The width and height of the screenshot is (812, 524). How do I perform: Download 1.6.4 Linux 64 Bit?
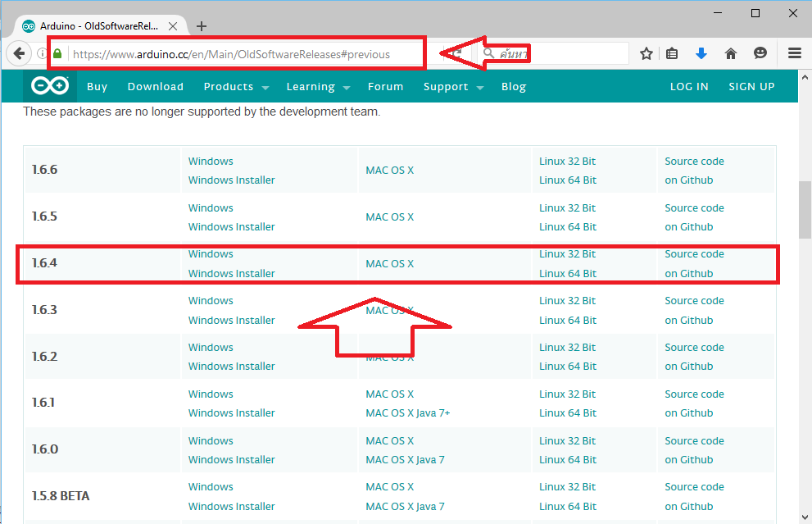pos(568,273)
